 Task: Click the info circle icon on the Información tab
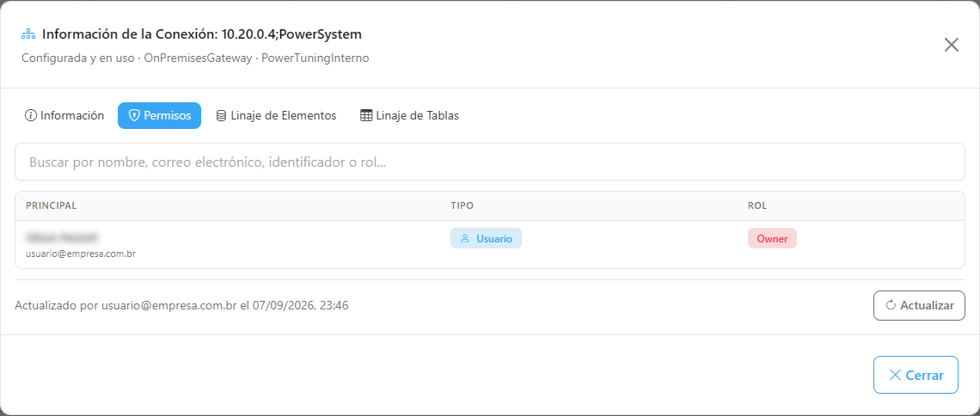point(30,115)
